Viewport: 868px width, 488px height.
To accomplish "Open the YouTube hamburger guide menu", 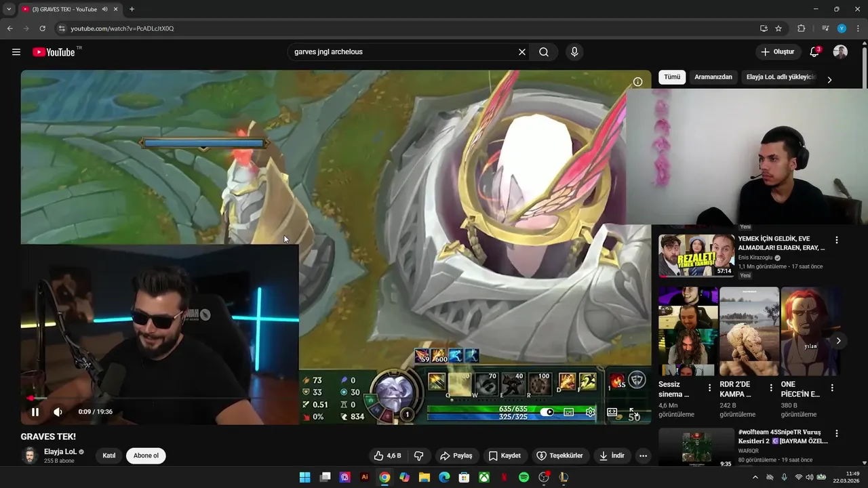I will point(16,52).
